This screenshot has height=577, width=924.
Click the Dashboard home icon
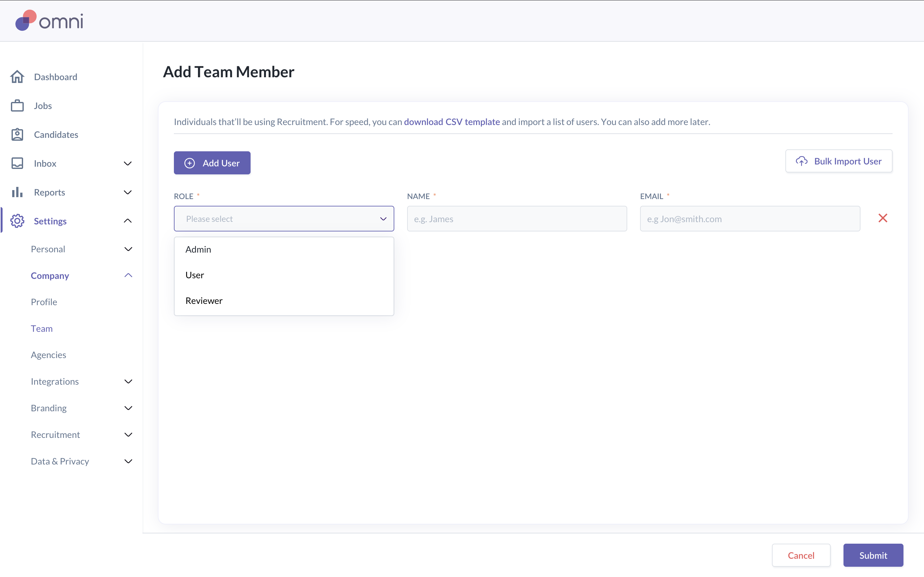point(17,77)
